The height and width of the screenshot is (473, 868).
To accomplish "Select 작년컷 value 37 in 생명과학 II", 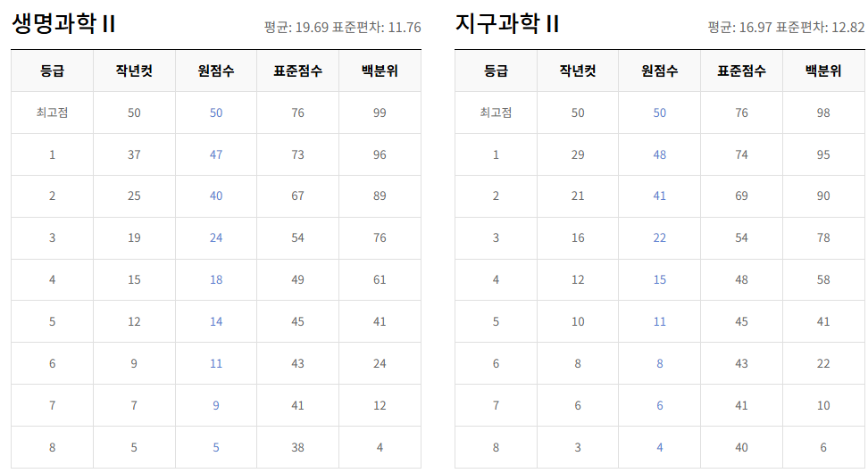I will point(134,155).
